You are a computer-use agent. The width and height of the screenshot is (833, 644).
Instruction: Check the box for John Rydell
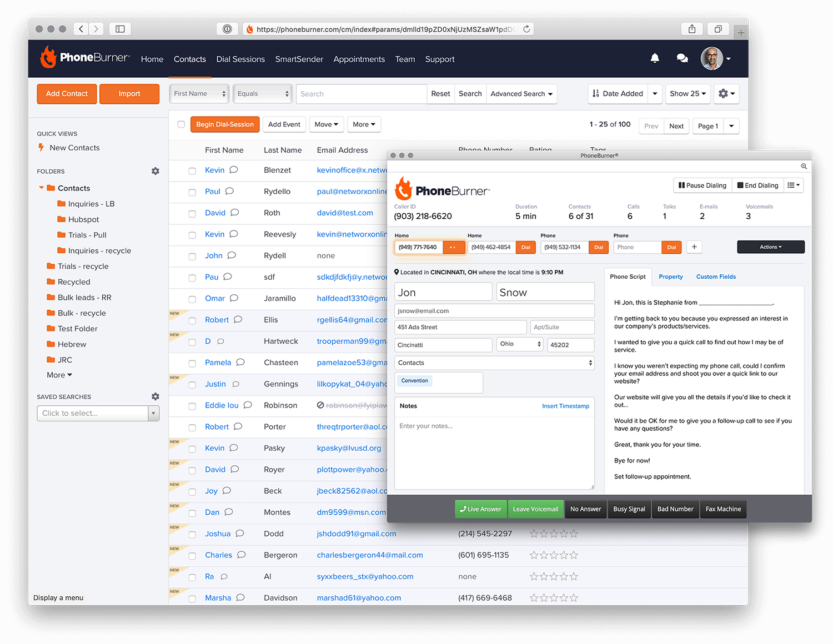pos(192,256)
